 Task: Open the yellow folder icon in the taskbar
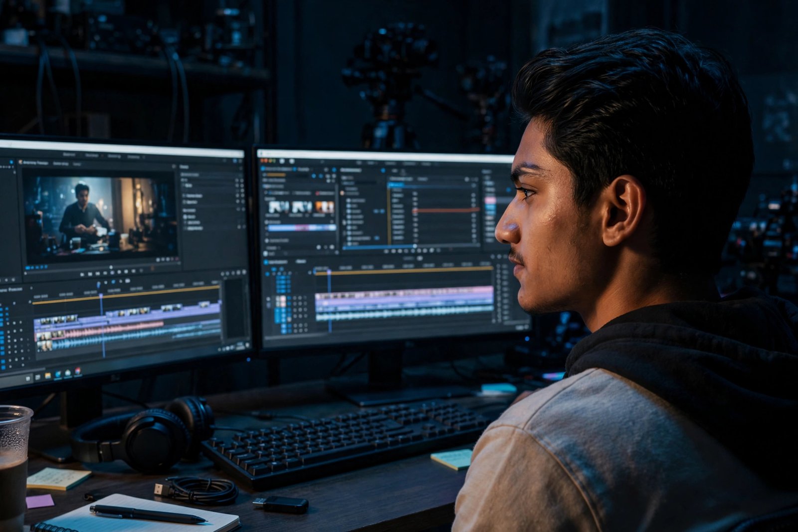coord(48,376)
